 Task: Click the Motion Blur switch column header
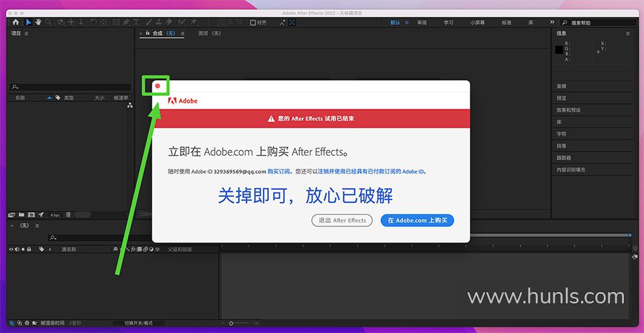[x=146, y=249]
